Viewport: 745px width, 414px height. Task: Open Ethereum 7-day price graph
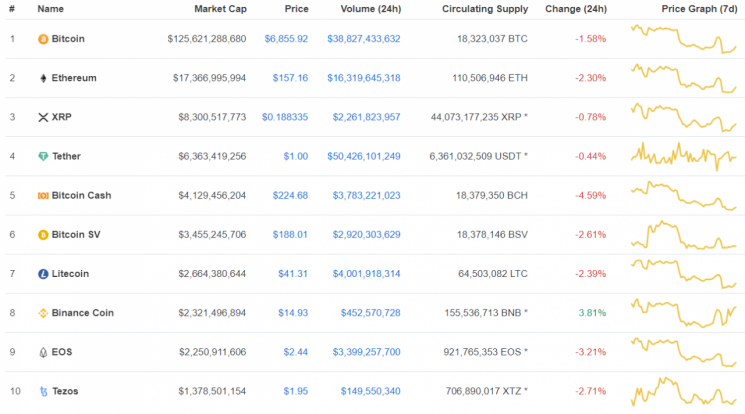click(684, 78)
